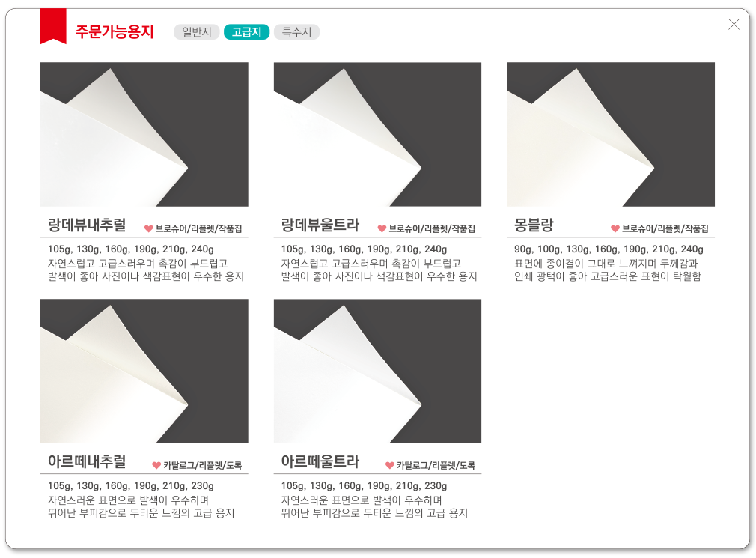Click the 아르떼내추럴 description text

(x=141, y=507)
